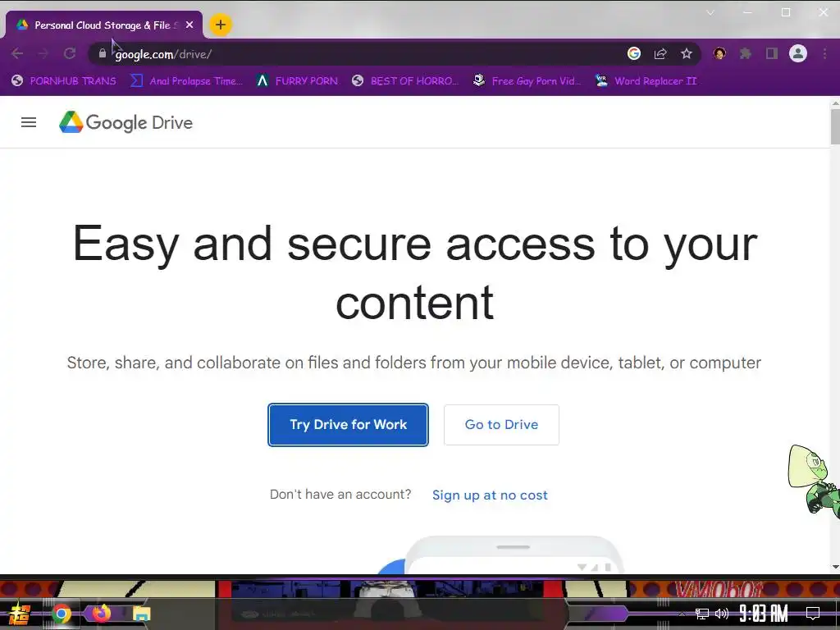Click the Google Drive logo
Screen dimensions: 840x630
(x=126, y=123)
